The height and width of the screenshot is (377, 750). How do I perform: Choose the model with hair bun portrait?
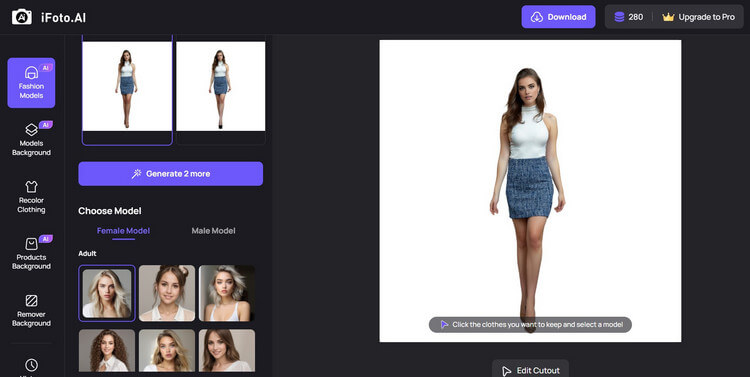click(167, 293)
